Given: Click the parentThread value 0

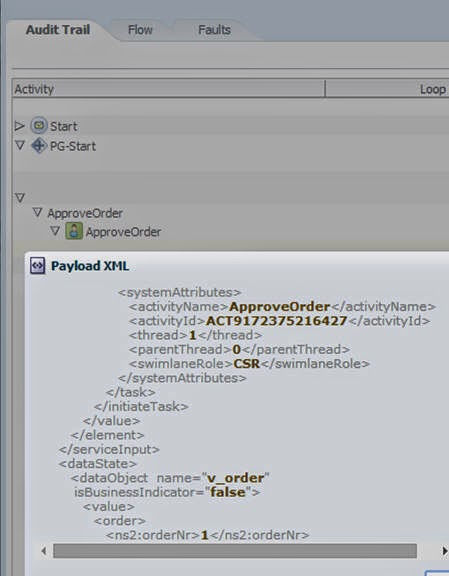Looking at the screenshot, I should [237, 350].
